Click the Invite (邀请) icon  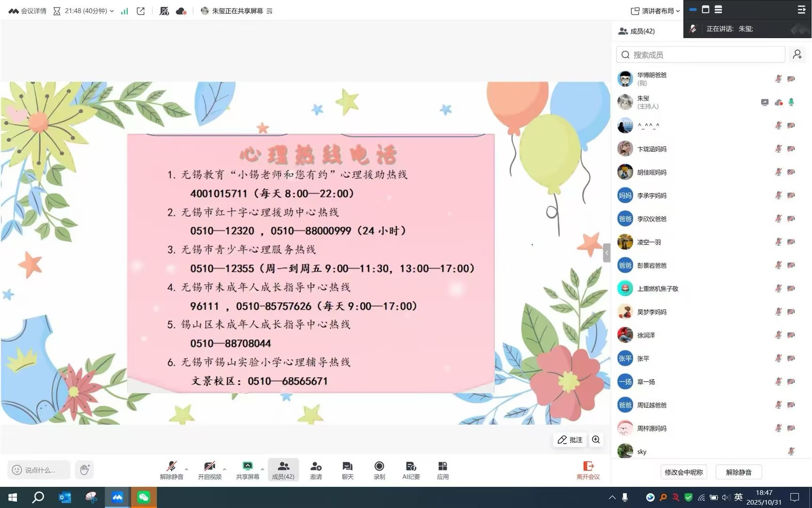point(316,469)
